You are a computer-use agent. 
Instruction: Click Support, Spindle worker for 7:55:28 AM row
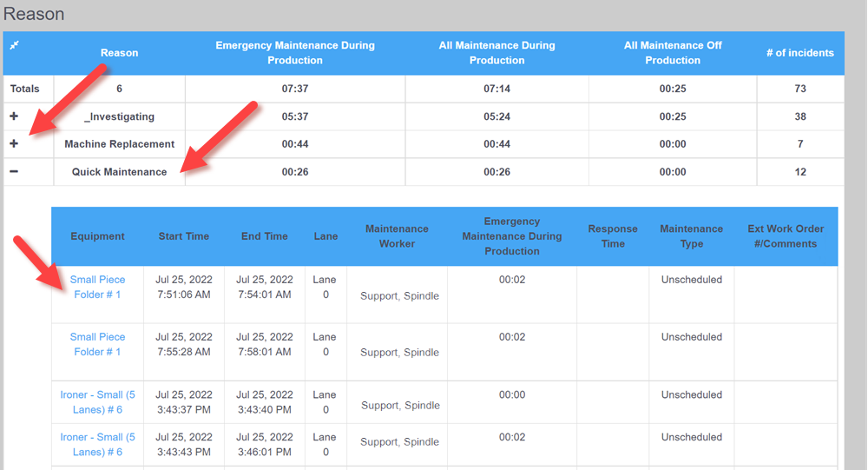(x=399, y=353)
